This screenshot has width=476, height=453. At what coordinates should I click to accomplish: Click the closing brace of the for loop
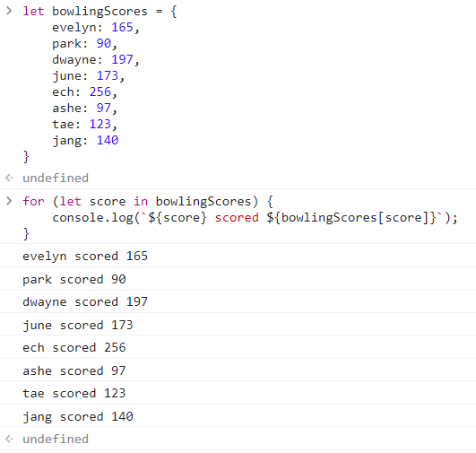coord(26,234)
